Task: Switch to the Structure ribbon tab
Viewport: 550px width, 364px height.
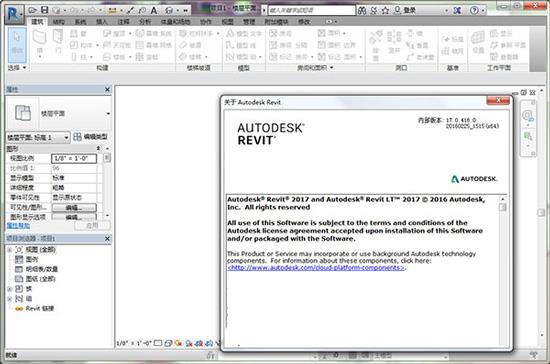Action: point(59,22)
